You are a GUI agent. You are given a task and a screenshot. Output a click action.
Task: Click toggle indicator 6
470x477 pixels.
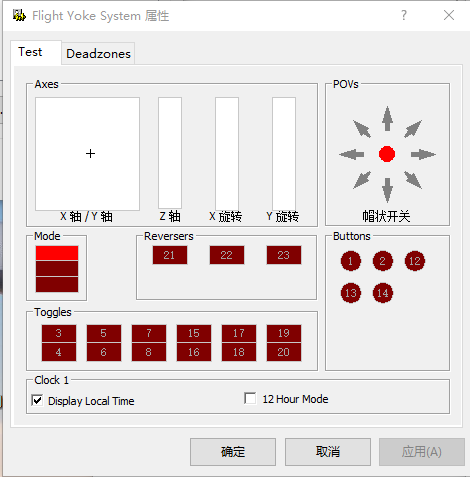point(104,352)
